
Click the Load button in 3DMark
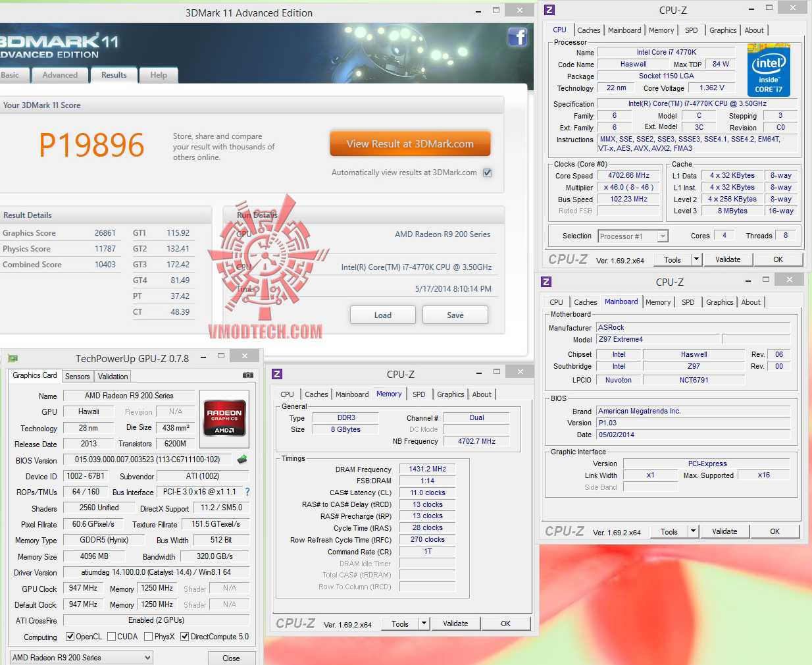tap(383, 315)
